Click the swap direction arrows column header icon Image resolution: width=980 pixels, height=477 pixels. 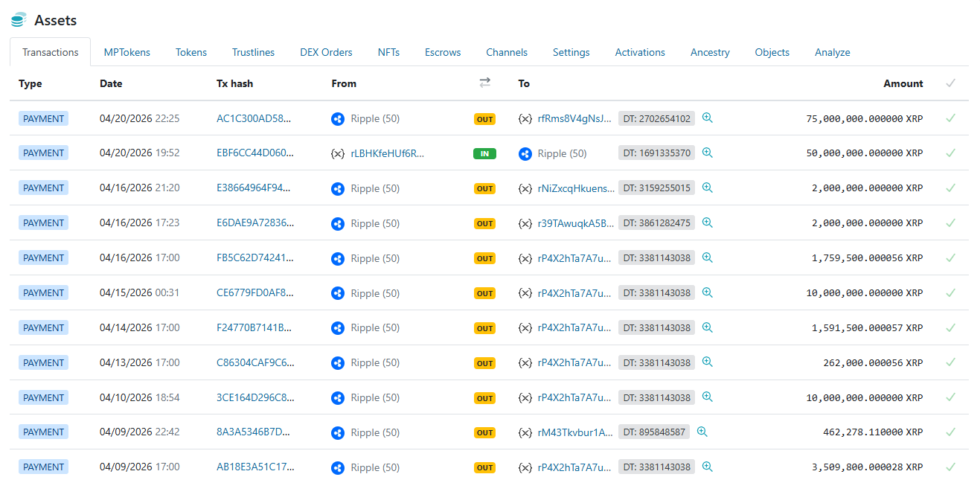click(x=484, y=83)
